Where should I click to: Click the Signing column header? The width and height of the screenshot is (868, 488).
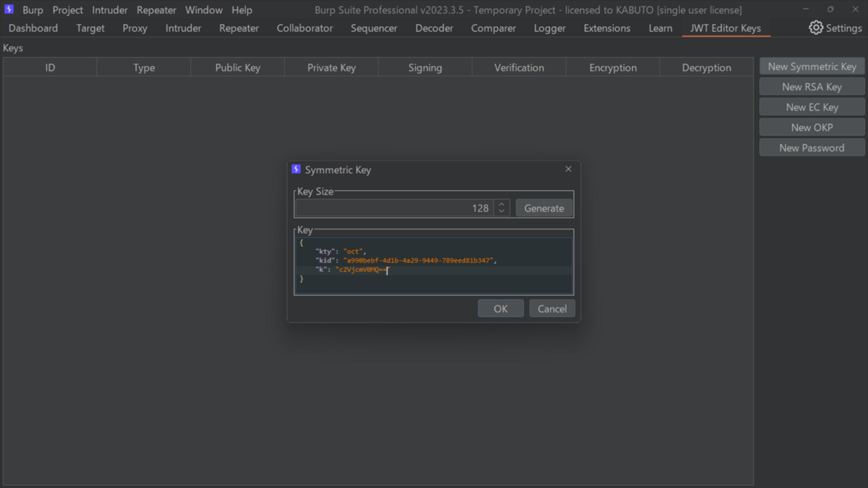(425, 67)
